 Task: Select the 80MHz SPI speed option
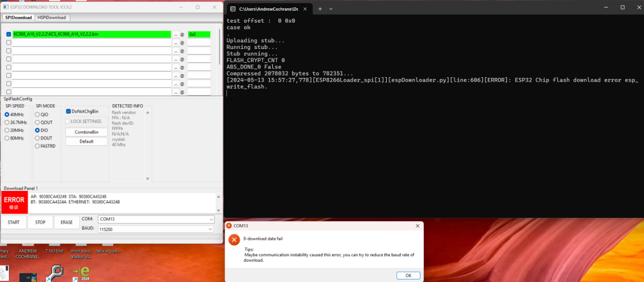[x=7, y=138]
